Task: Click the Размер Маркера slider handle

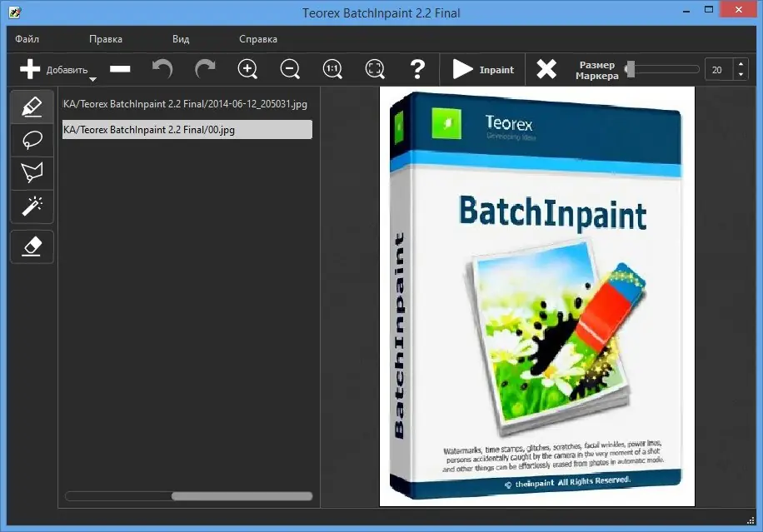Action: coord(631,69)
